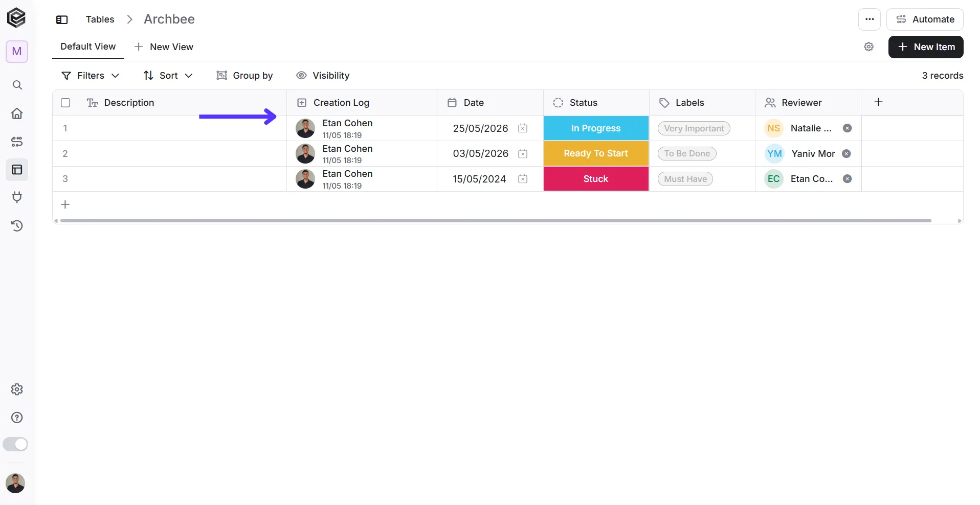The width and height of the screenshot is (980, 505).
Task: Click the horizontal table scrollbar
Action: 495,221
